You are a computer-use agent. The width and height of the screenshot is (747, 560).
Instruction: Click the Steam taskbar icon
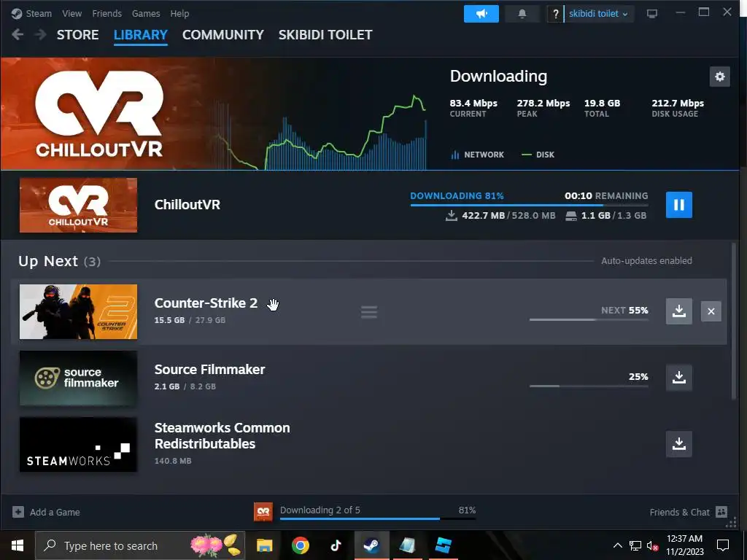point(371,545)
